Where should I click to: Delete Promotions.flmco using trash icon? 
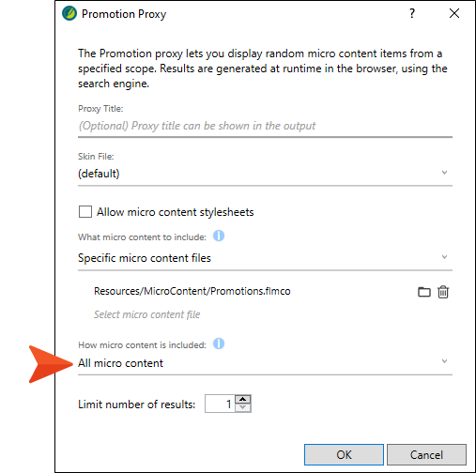443,292
